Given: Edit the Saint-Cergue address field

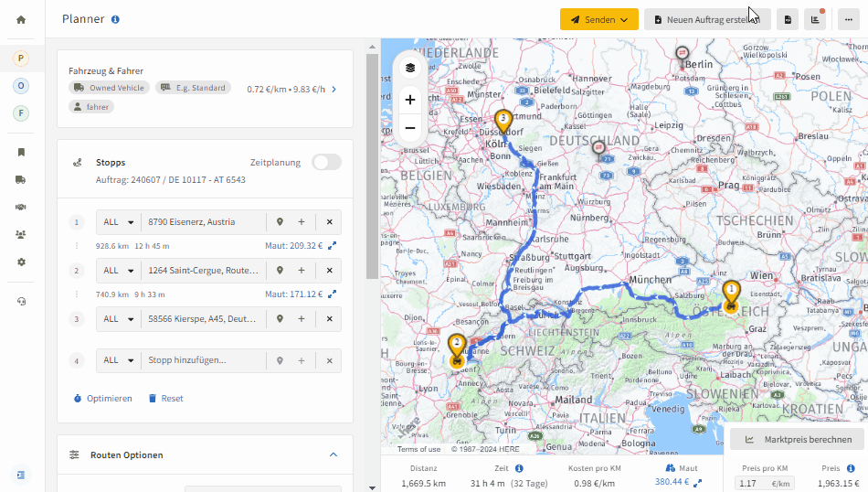Looking at the screenshot, I should [x=203, y=271].
